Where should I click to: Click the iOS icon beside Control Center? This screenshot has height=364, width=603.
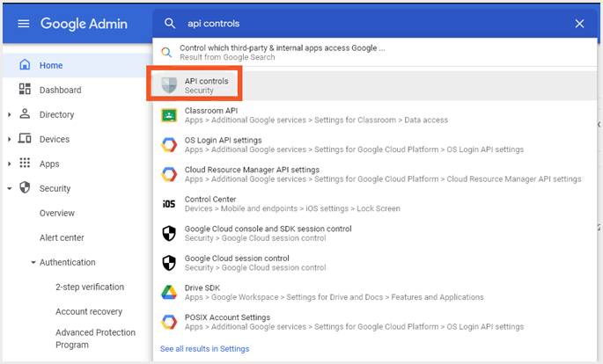tap(169, 204)
